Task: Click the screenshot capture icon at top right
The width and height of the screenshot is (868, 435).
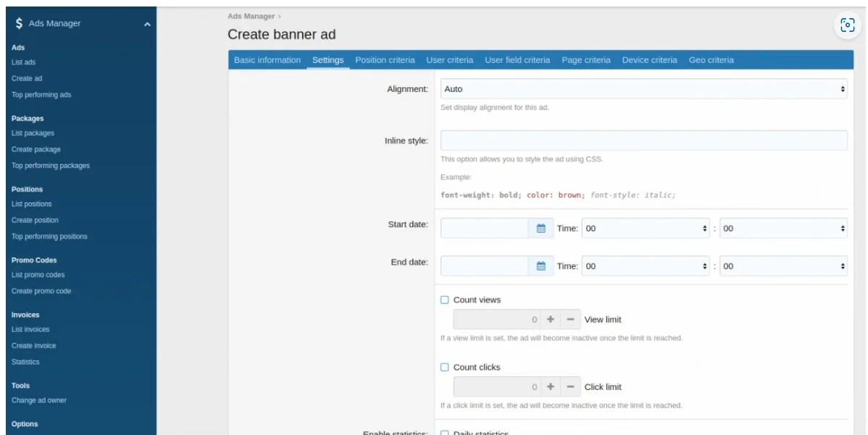Action: (847, 25)
